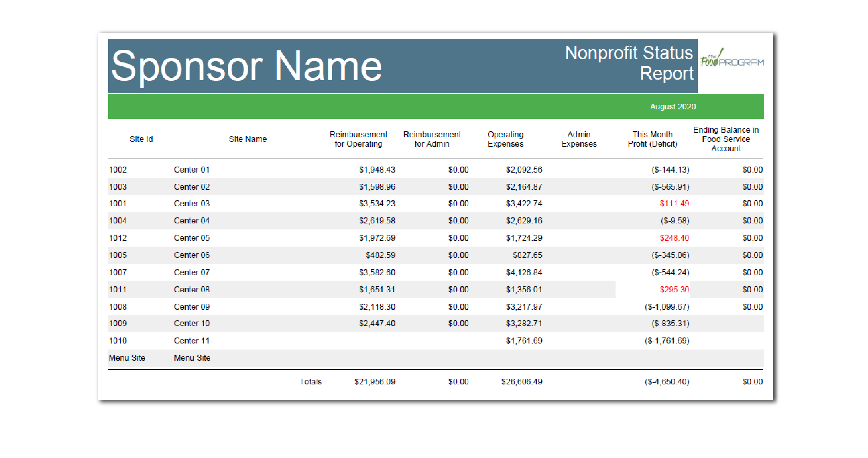Screen dimensions: 868x458
Task: Click the Site Id column header
Action: click(141, 139)
